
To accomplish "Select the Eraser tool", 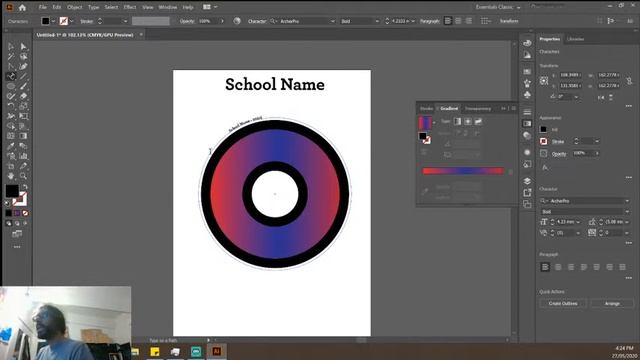I will tap(23, 96).
